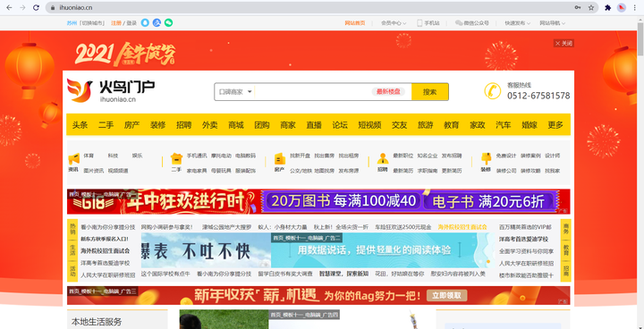The image size is (644, 329).
Task: Click the Alipay login icon
Action: click(157, 23)
